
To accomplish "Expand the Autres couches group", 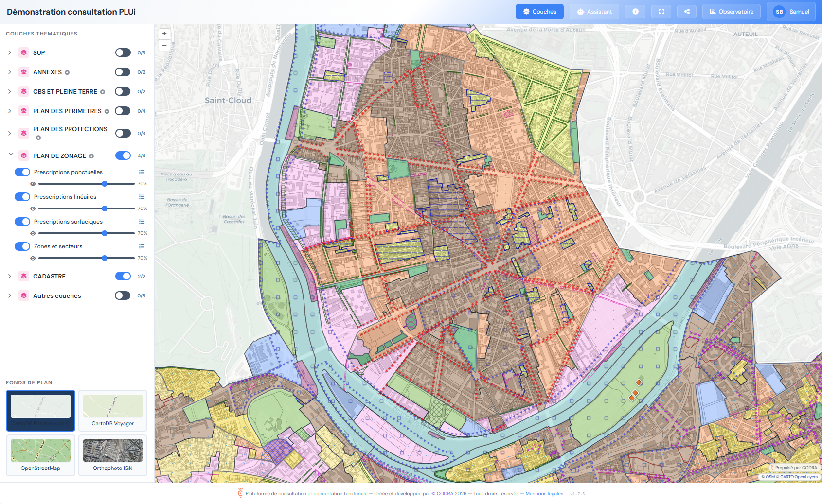I will click(x=10, y=295).
